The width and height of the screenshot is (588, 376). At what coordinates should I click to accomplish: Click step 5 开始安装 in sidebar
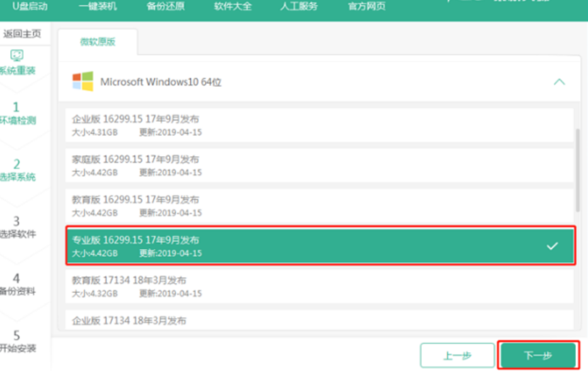tap(17, 341)
